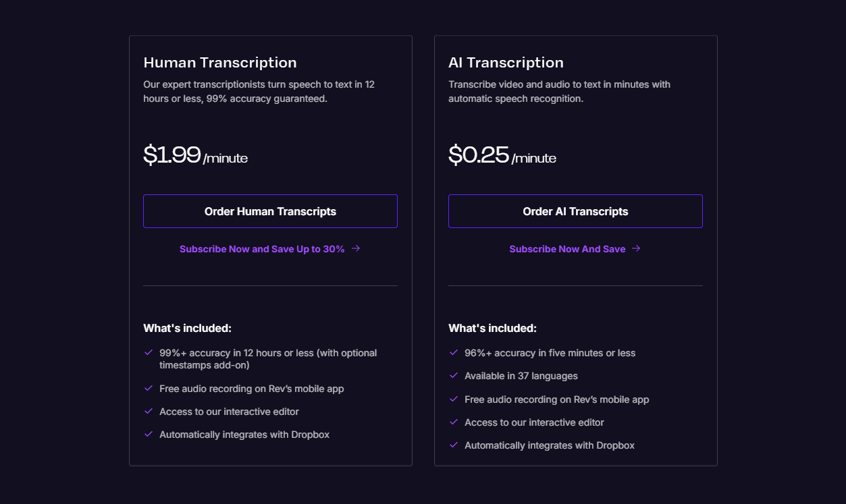Click the checkmark next to Automatically integrates with Dropbox
This screenshot has width=846, height=504.
[x=148, y=435]
